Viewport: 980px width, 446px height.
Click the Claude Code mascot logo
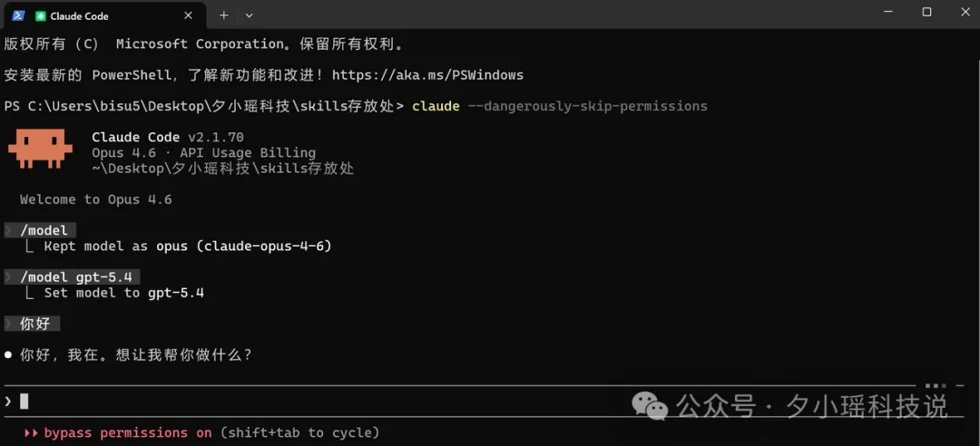click(40, 148)
